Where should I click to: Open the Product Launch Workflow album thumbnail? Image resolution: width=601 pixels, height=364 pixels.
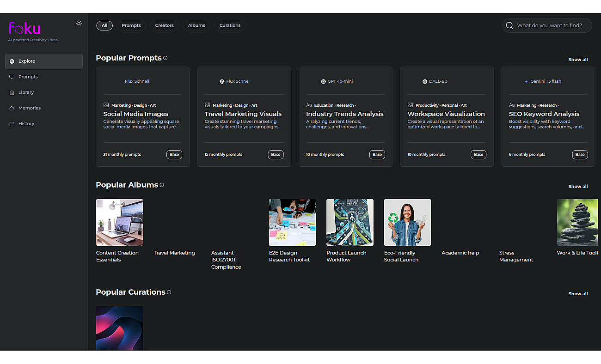(x=350, y=222)
